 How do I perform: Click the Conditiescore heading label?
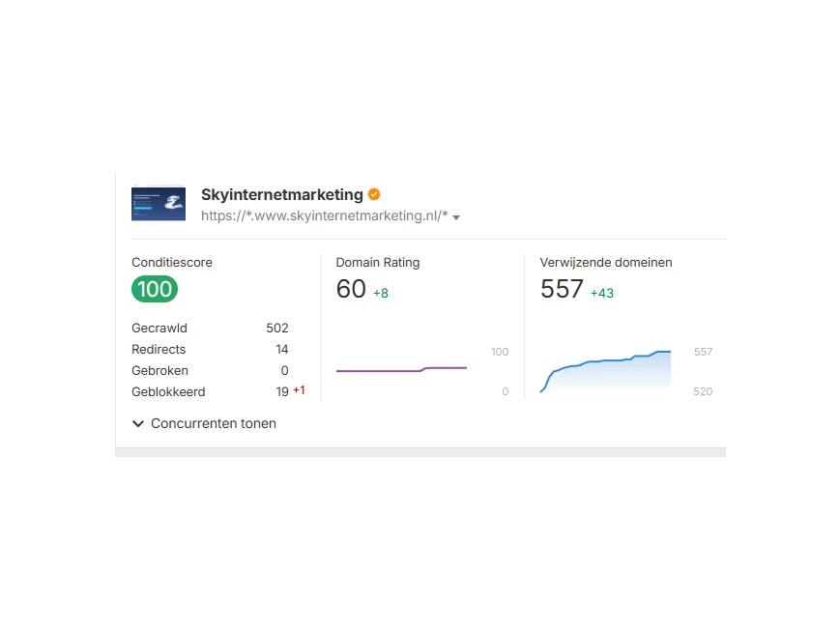tap(172, 263)
